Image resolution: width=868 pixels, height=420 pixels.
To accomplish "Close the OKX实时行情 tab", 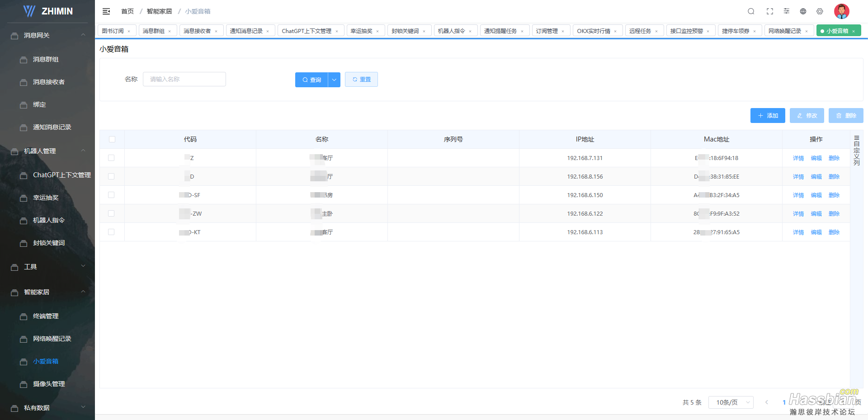I will pyautogui.click(x=615, y=31).
